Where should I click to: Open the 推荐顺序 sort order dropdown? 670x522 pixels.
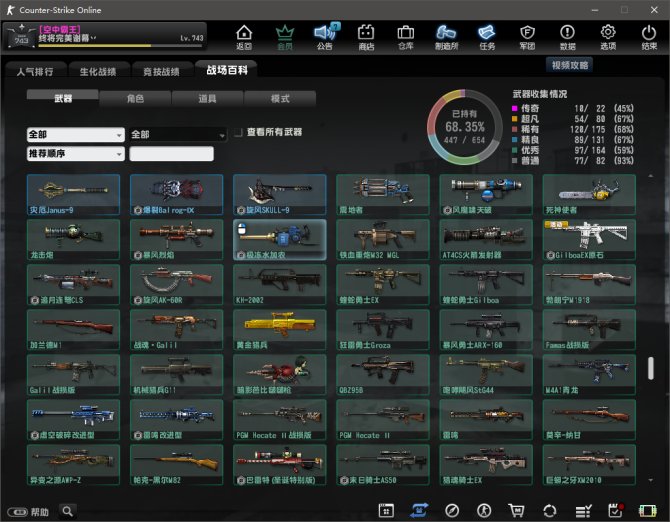(76, 153)
